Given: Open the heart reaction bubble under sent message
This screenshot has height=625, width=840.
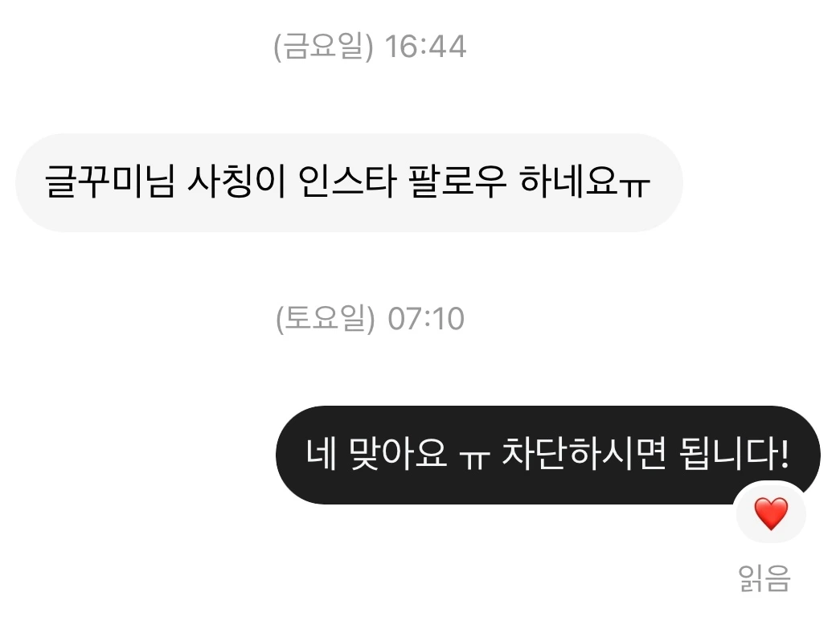Looking at the screenshot, I should pos(771,513).
